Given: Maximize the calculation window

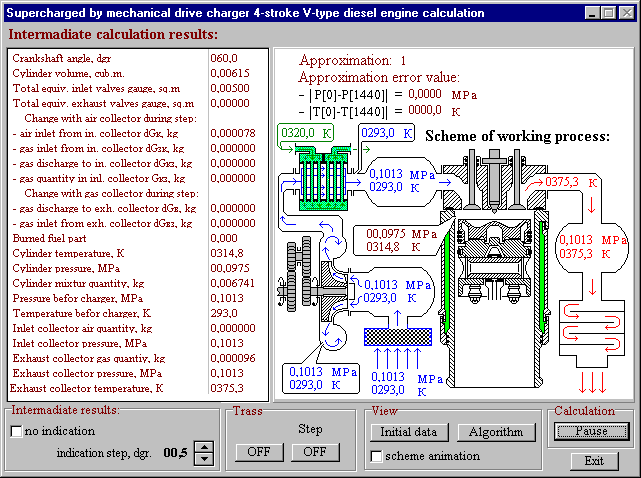Looking at the screenshot, I should pos(609,13).
